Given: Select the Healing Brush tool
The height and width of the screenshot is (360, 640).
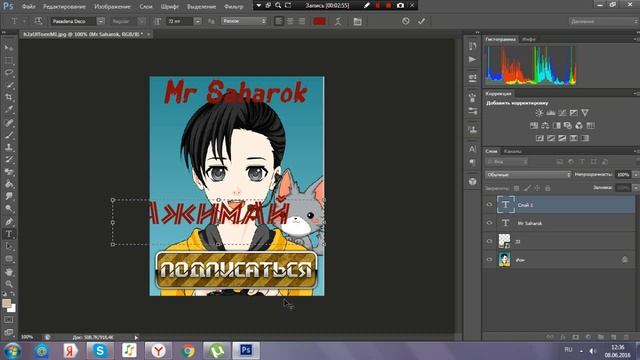Looking at the screenshot, I should pyautogui.click(x=9, y=122).
